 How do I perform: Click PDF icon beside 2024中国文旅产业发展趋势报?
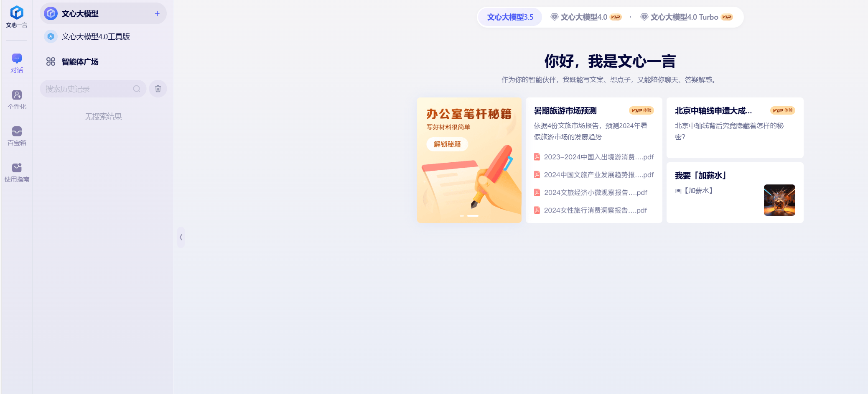click(x=537, y=174)
